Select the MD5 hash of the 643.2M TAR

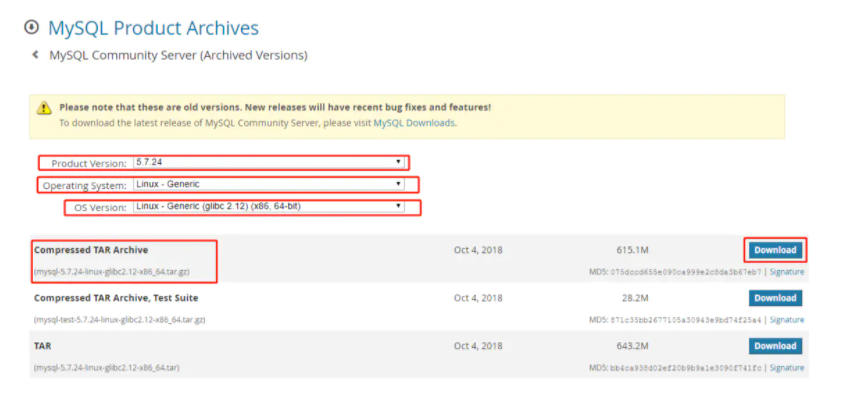click(686, 368)
